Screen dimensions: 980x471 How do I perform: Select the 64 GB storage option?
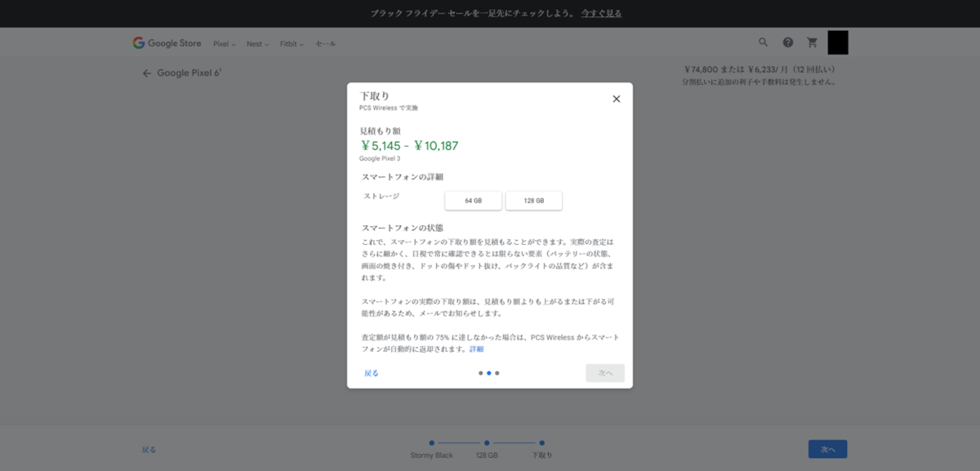(x=474, y=201)
